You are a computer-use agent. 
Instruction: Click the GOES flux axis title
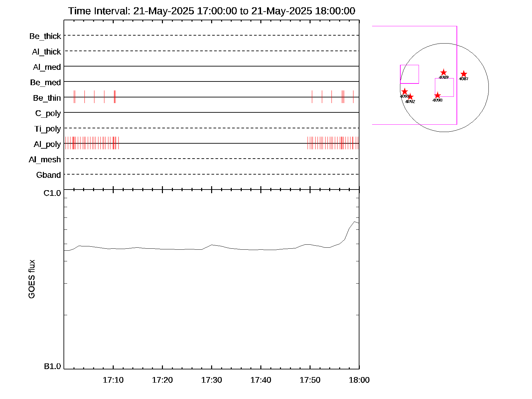pos(32,279)
